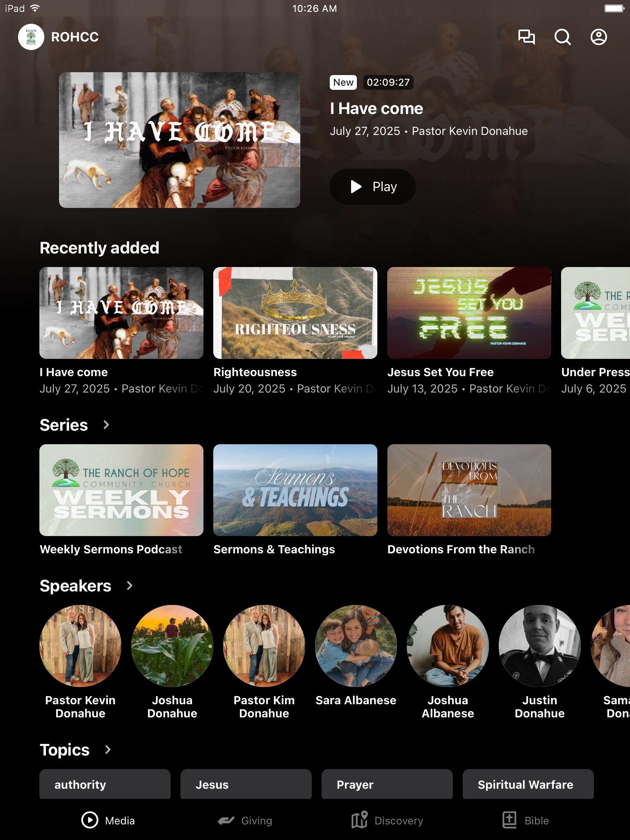Open the featured I Have Come artwork
The width and height of the screenshot is (630, 840).
click(180, 140)
